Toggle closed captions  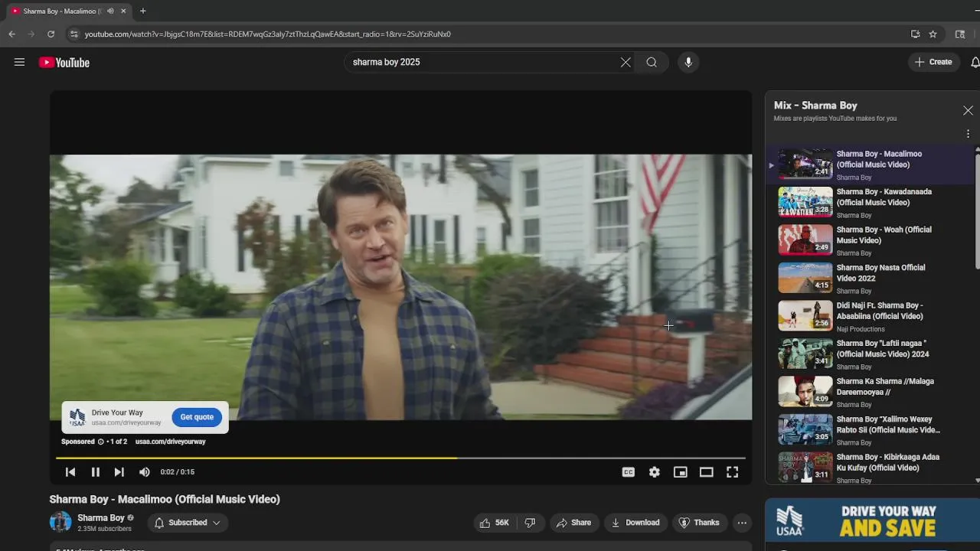point(629,472)
